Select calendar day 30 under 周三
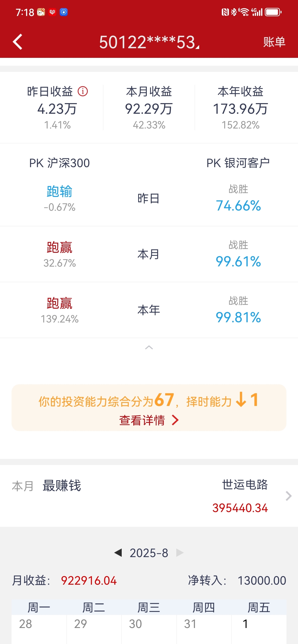 [x=149, y=629]
